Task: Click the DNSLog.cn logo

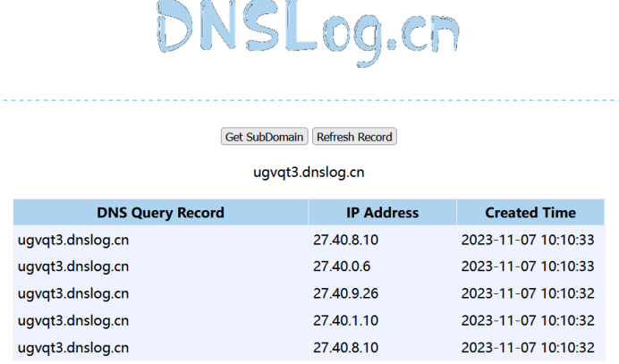Action: point(309,33)
